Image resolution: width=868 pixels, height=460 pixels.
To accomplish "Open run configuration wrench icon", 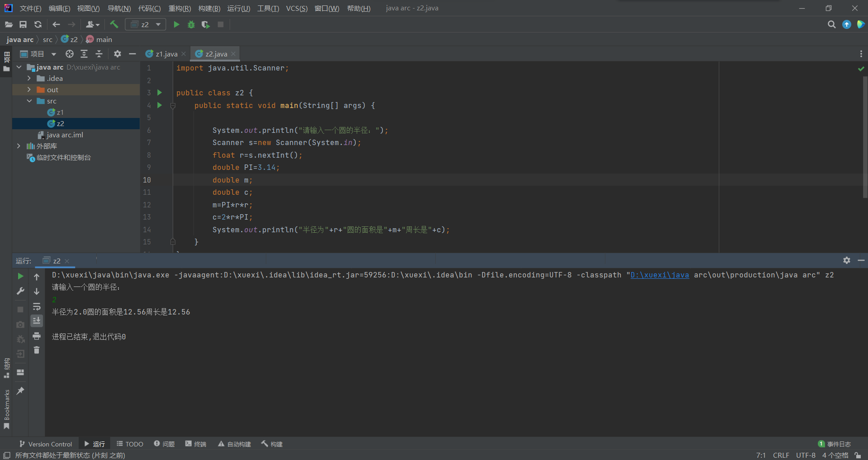I will click(x=20, y=291).
